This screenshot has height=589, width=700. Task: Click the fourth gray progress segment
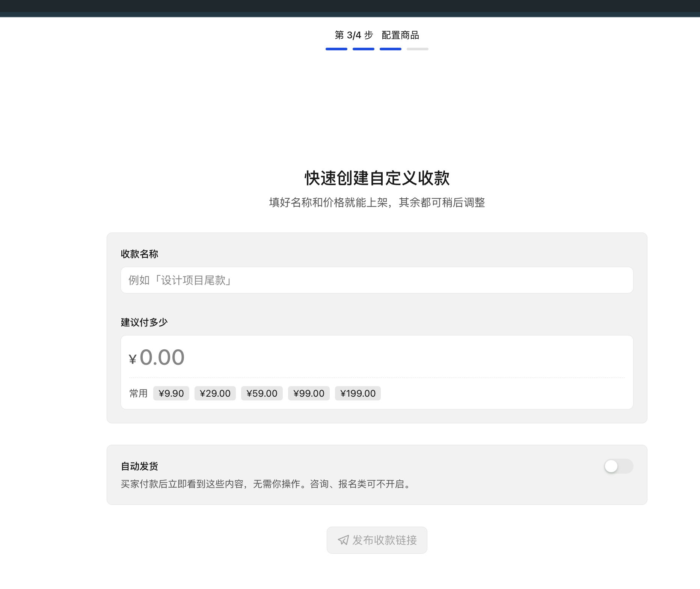(x=418, y=49)
